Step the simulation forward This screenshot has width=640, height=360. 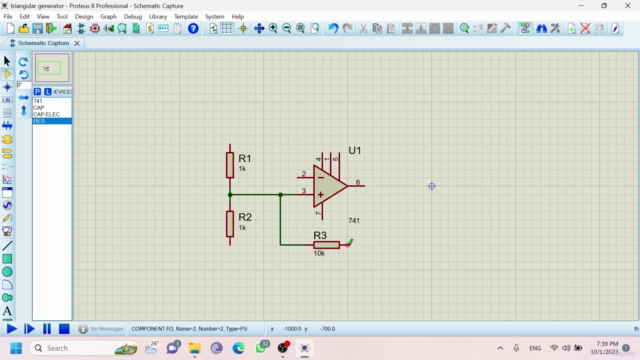tap(29, 329)
